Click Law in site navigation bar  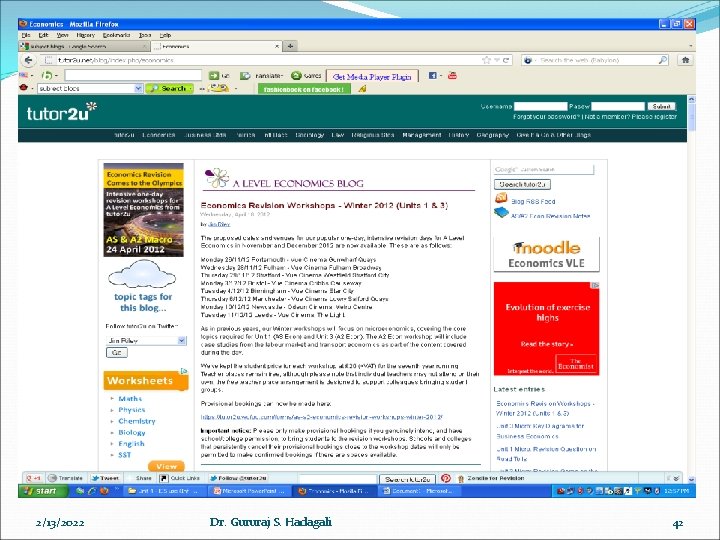338,135
